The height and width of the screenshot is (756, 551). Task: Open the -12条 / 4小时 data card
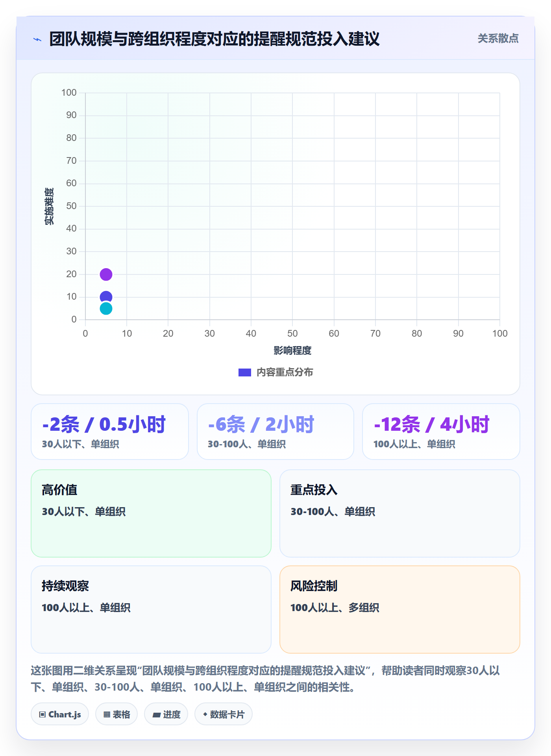pos(441,432)
